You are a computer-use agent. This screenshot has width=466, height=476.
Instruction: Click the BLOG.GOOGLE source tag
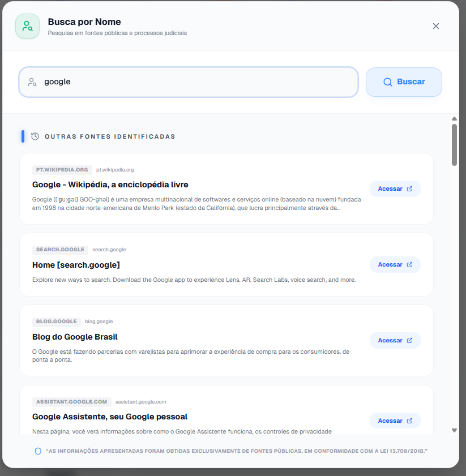(x=56, y=321)
